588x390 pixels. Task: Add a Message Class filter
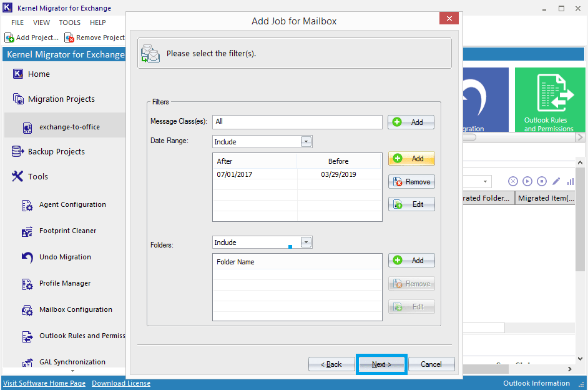coord(411,122)
